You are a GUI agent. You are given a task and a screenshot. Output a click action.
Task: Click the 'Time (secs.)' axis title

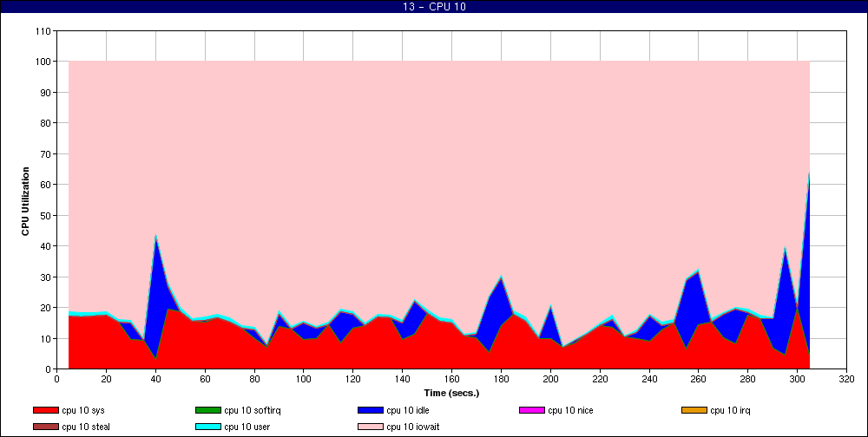pyautogui.click(x=451, y=394)
